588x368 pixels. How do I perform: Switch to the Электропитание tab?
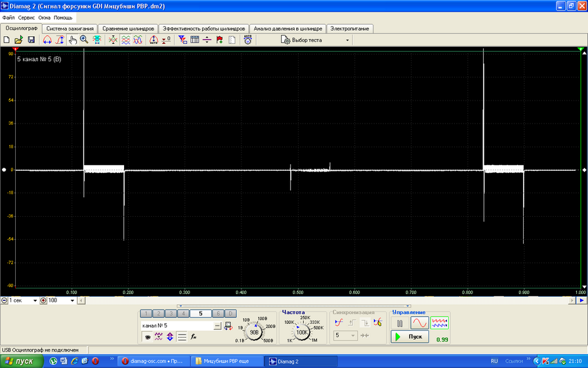[x=350, y=28]
